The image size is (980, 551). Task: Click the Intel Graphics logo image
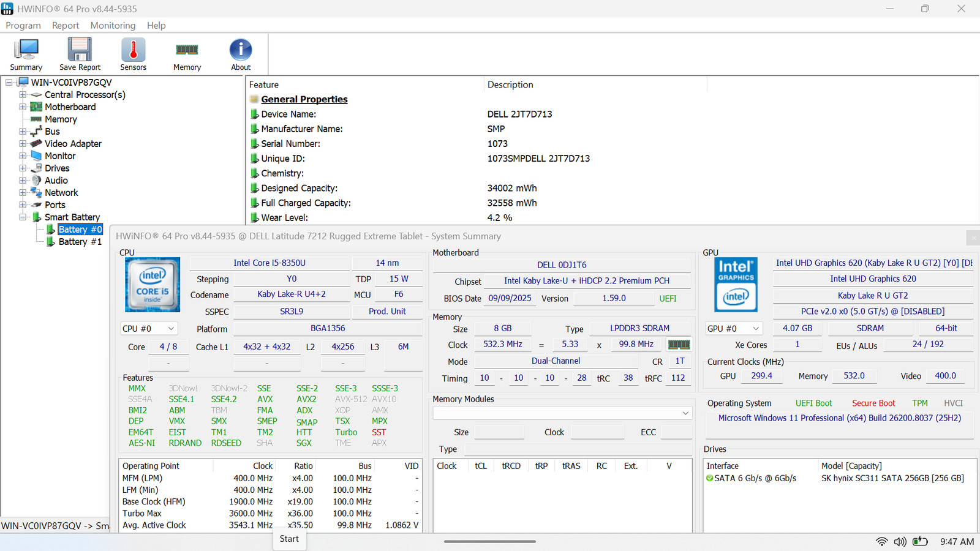coord(736,285)
